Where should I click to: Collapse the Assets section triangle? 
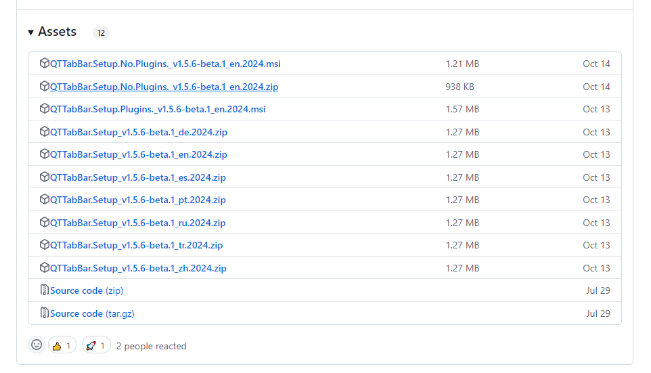pos(31,32)
